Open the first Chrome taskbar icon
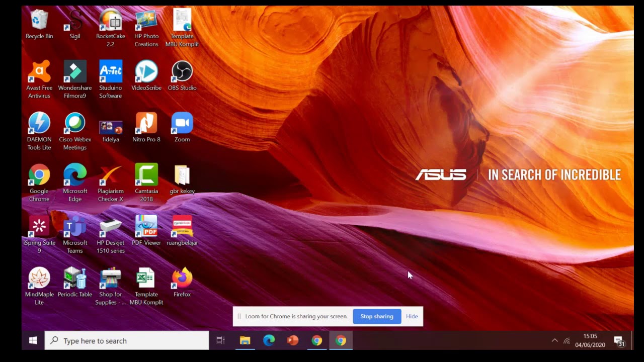The height and width of the screenshot is (362, 644). coord(317,341)
